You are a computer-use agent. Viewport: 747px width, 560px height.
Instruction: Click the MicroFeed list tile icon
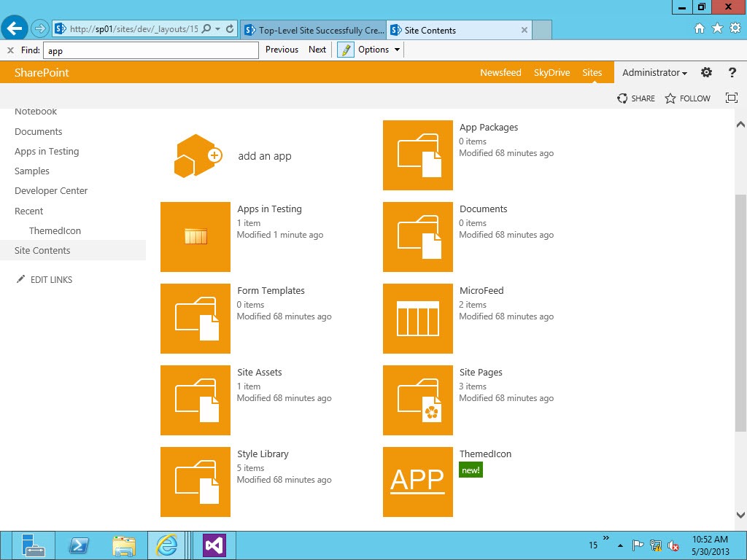pyautogui.click(x=417, y=318)
